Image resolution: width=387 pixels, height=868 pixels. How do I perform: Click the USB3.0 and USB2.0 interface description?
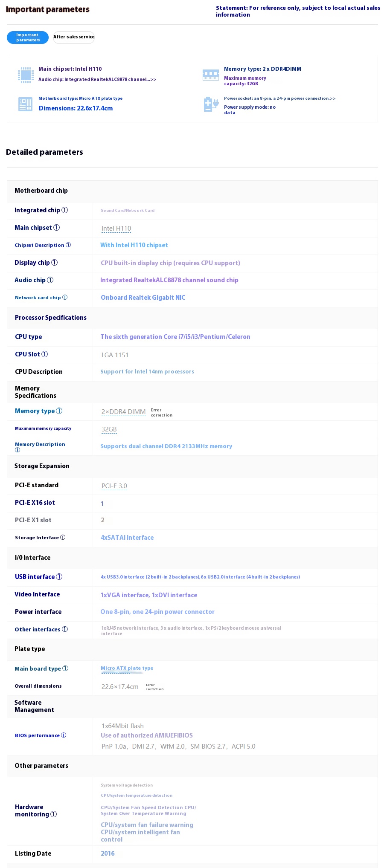point(200,577)
